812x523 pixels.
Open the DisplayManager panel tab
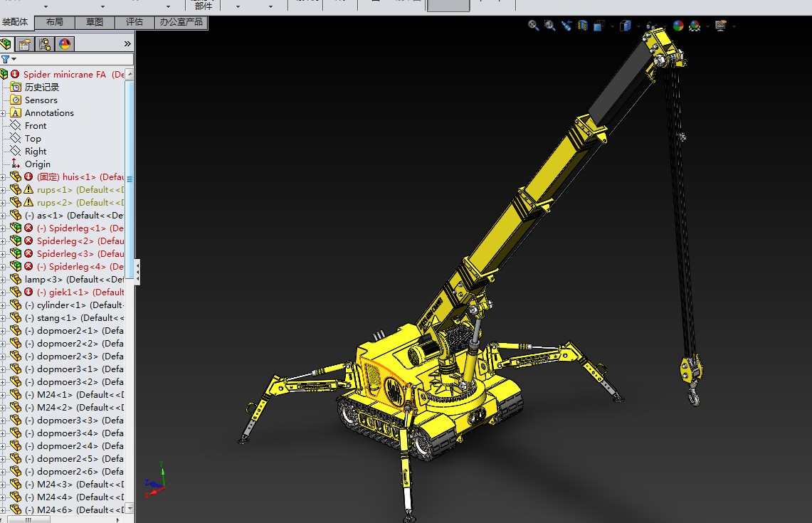coord(64,44)
